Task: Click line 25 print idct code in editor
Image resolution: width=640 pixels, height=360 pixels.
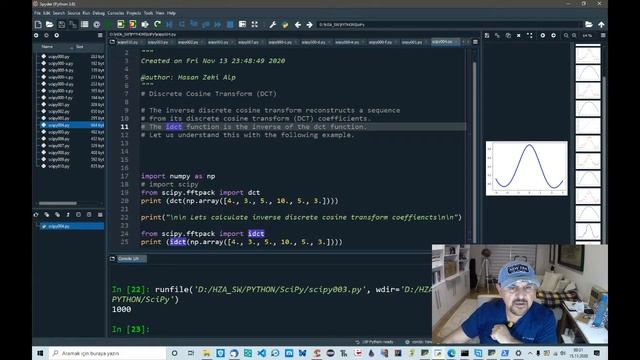Action: click(x=242, y=242)
